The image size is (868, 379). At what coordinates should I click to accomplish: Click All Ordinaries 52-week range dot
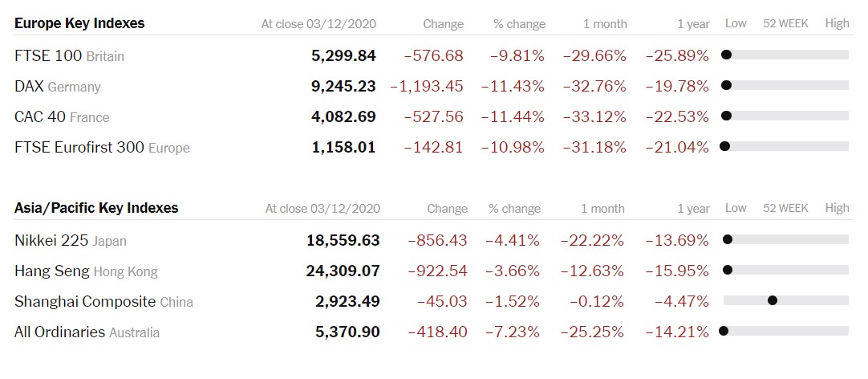pyautogui.click(x=723, y=331)
